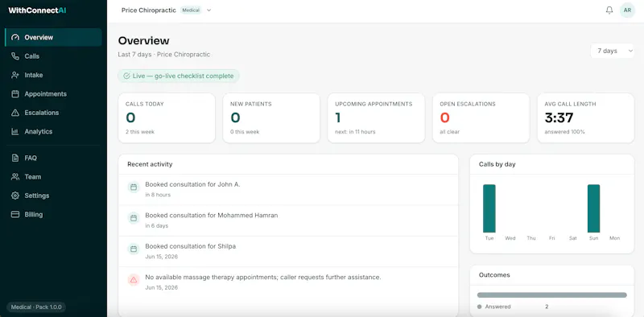Click the Escalations warning triangle icon in sidebar

pyautogui.click(x=15, y=113)
